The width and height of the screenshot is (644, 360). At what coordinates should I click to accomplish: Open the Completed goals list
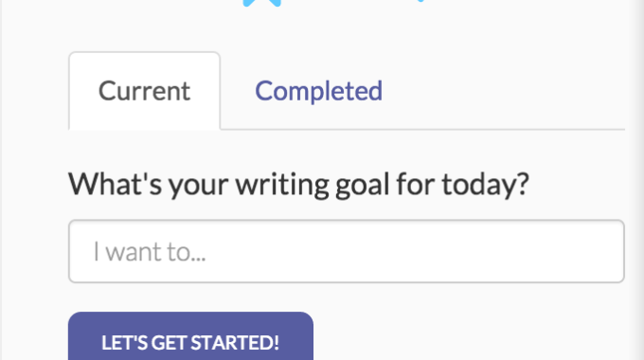click(318, 91)
